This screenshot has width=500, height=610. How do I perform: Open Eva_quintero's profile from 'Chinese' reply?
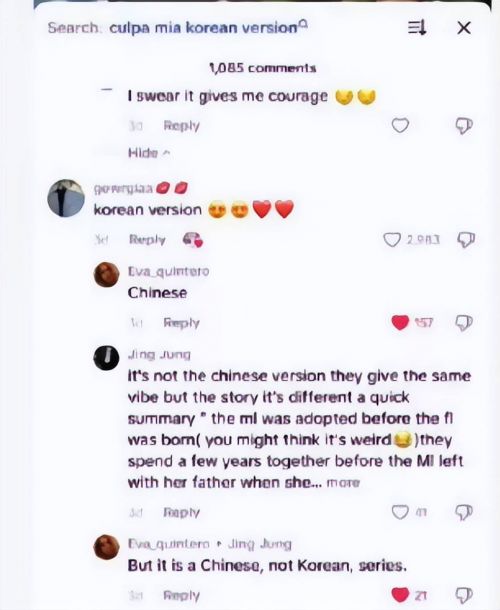(106, 275)
